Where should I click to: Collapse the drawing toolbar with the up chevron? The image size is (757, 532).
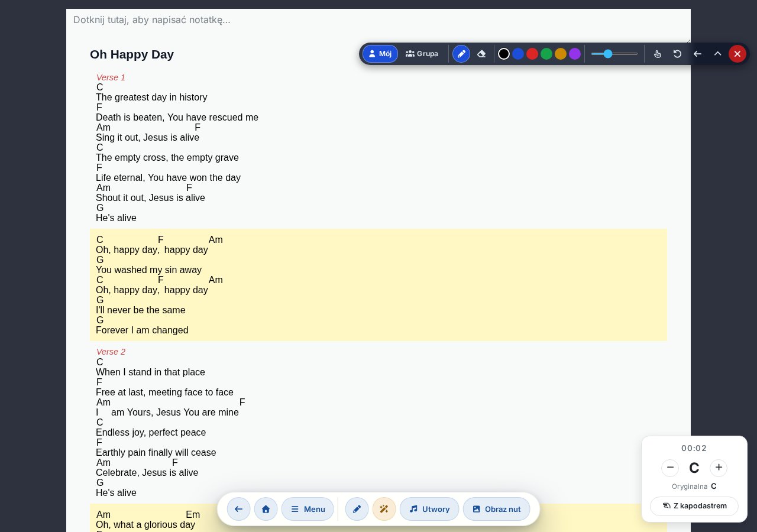tap(717, 54)
